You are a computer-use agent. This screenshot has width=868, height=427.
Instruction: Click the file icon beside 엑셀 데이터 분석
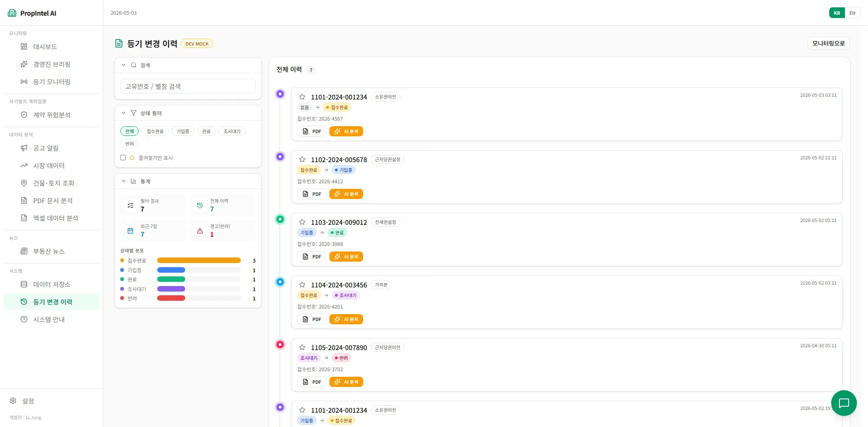[24, 218]
